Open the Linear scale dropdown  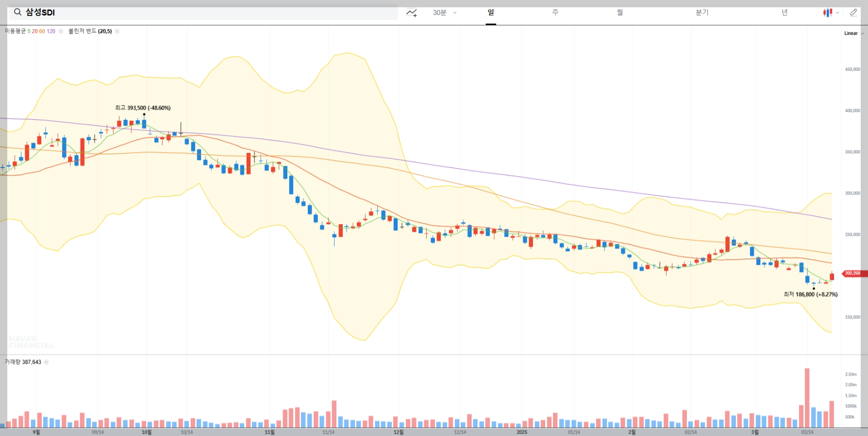854,33
